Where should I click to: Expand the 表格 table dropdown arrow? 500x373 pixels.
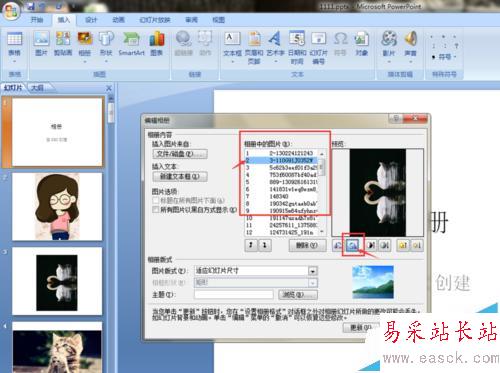coord(14,61)
